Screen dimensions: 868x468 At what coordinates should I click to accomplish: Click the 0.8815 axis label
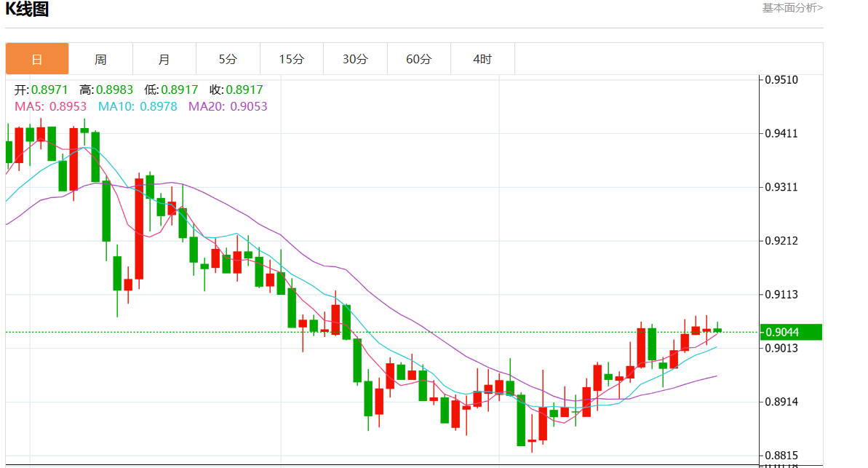tap(782, 456)
